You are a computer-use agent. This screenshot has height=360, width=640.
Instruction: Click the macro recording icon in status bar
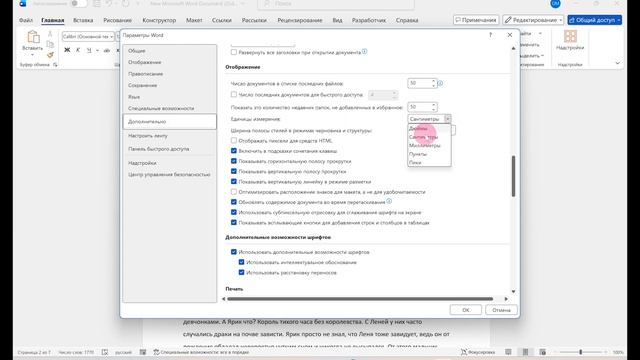(143, 352)
